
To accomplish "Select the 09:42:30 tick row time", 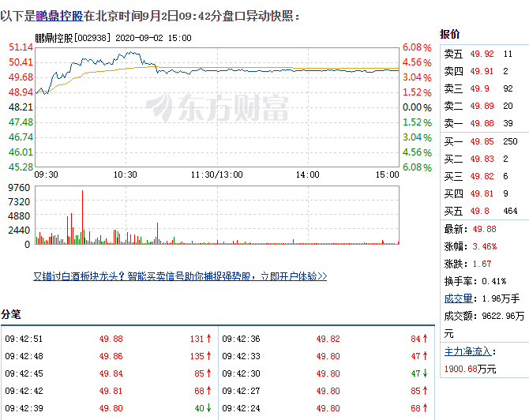I will tap(242, 373).
